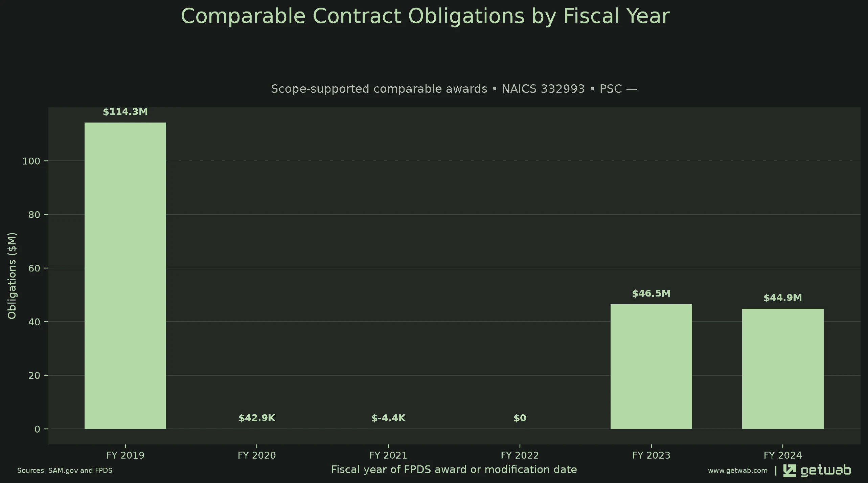868x483 pixels.
Task: Open the www.getwab.com link
Action: click(x=737, y=470)
